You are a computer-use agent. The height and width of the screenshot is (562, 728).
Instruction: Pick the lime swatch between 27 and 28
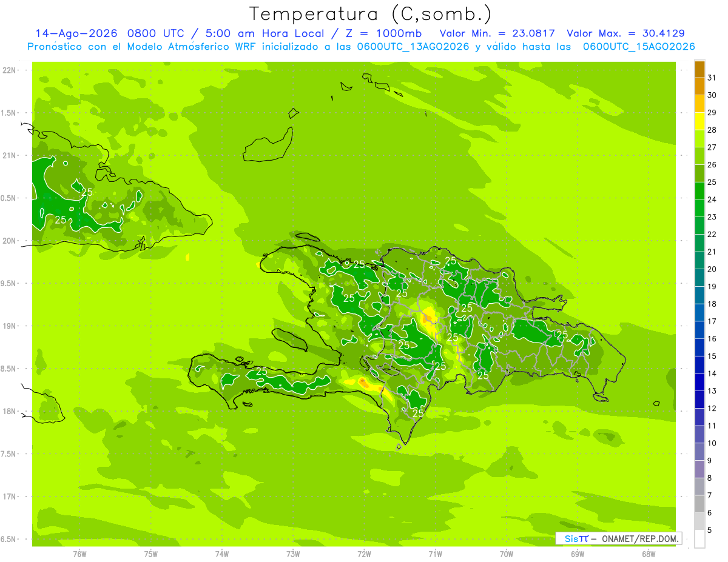pyautogui.click(x=699, y=138)
